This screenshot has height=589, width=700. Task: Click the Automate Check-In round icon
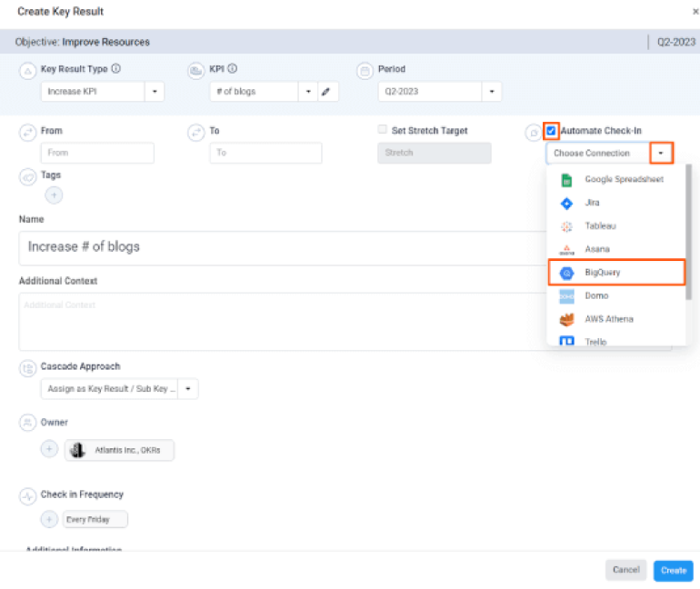pos(534,133)
